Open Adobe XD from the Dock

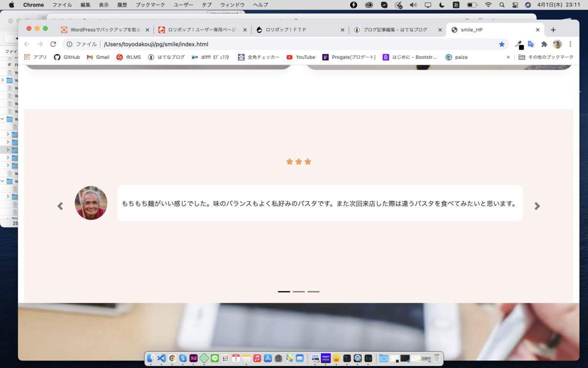click(x=193, y=358)
